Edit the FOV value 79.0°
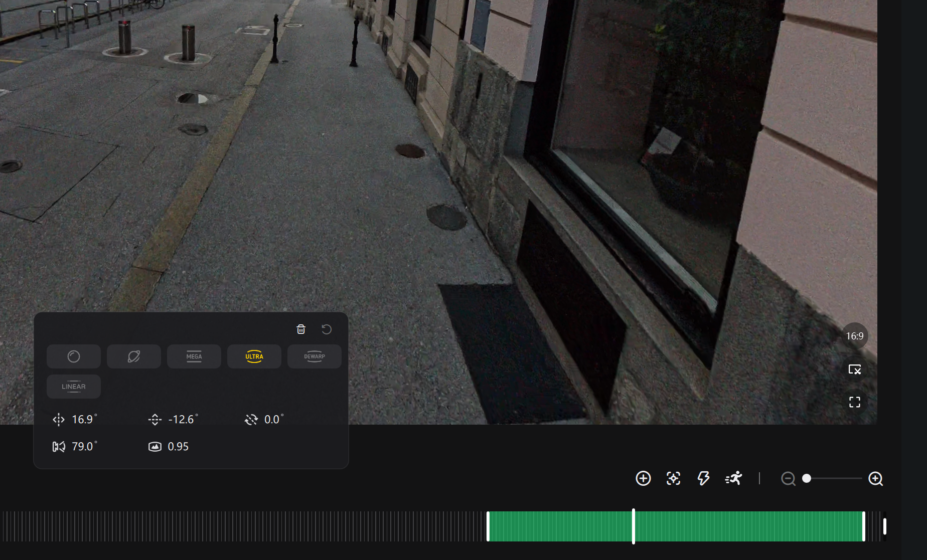This screenshot has height=560, width=927. click(x=84, y=446)
